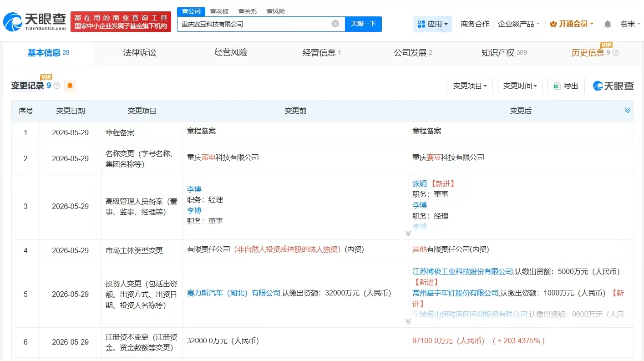Open 李博 link above 职务：经理 in 变更后
This screenshot has height=361, width=644.
tap(420, 205)
